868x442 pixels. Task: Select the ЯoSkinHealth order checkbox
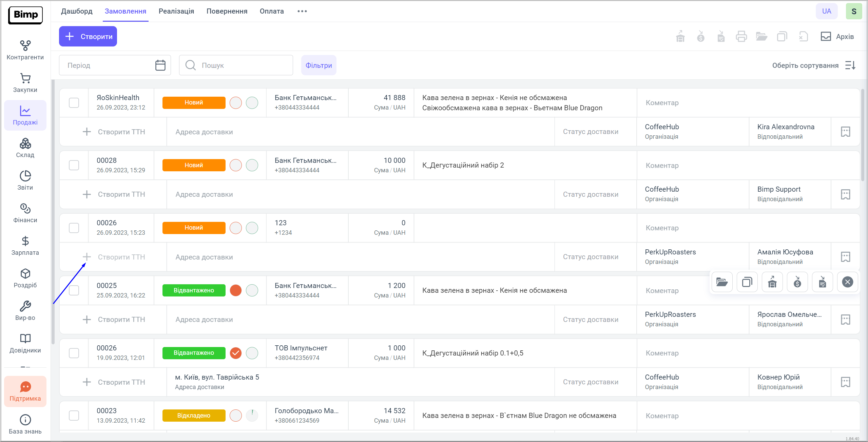(74, 103)
